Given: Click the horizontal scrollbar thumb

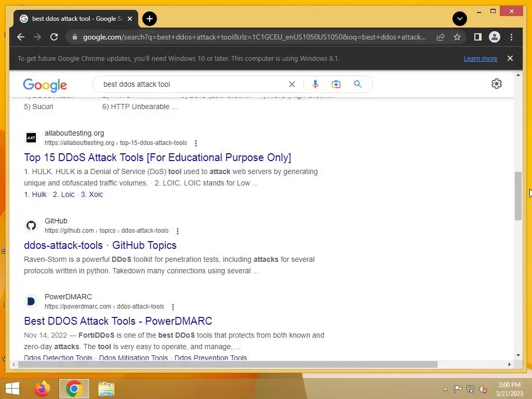Looking at the screenshot, I should [x=228, y=364].
